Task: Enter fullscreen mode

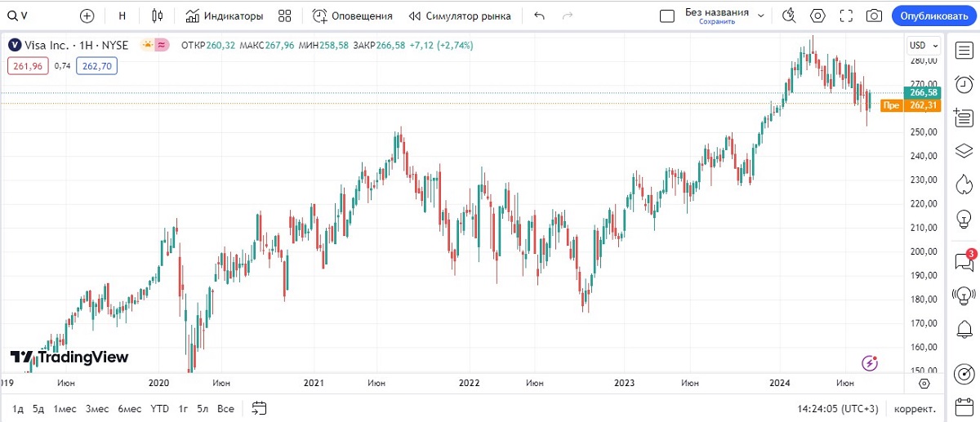Action: (x=846, y=16)
